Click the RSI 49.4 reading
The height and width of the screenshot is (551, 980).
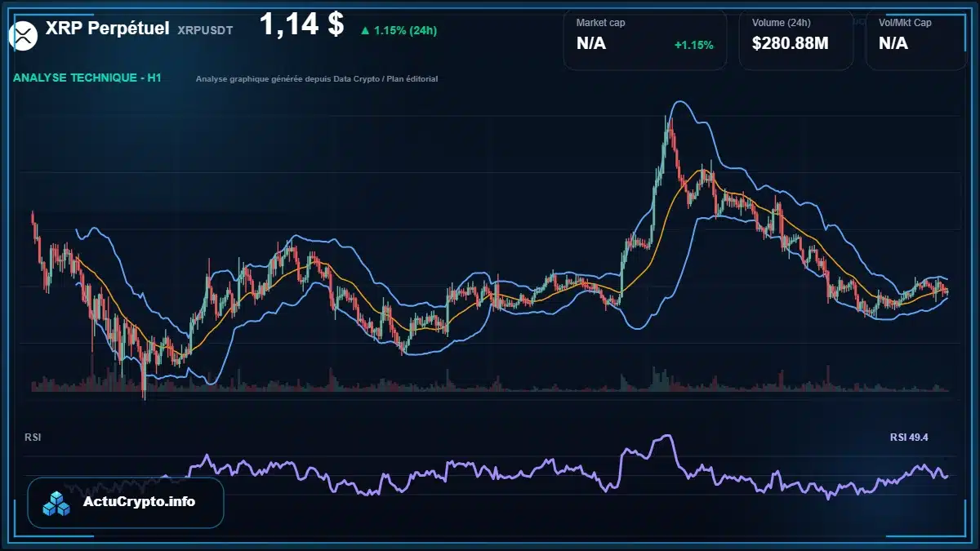point(908,438)
